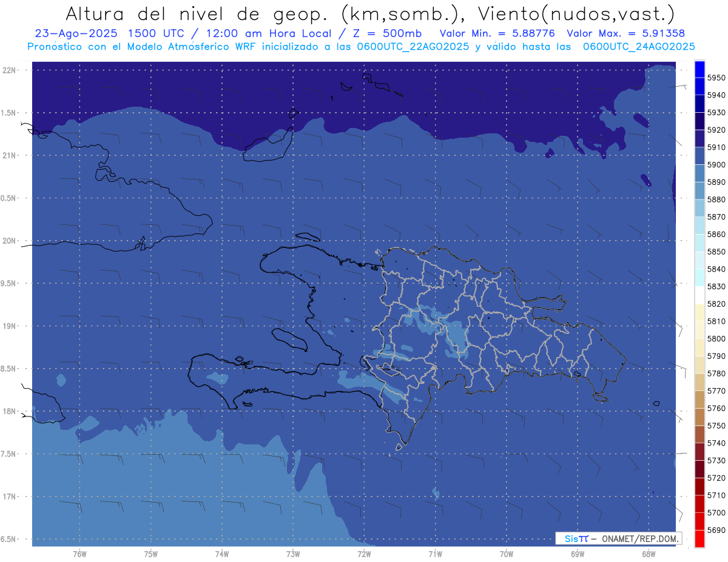Image resolution: width=728 pixels, height=562 pixels.
Task: Pick the light blue swatch between 5870 and 5880
Action: (699, 208)
